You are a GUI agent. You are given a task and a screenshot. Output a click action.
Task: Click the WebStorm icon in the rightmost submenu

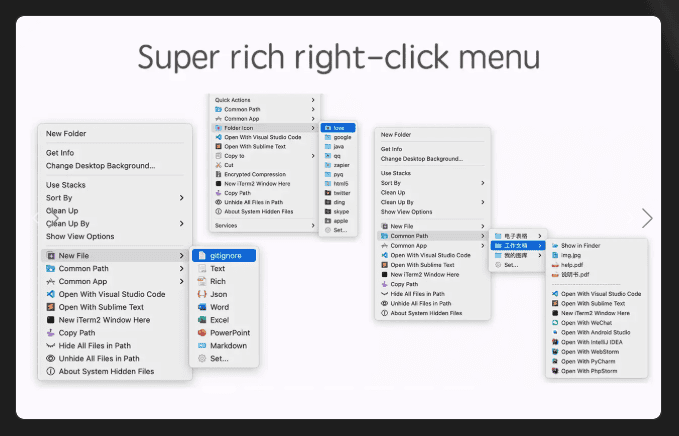click(x=555, y=352)
